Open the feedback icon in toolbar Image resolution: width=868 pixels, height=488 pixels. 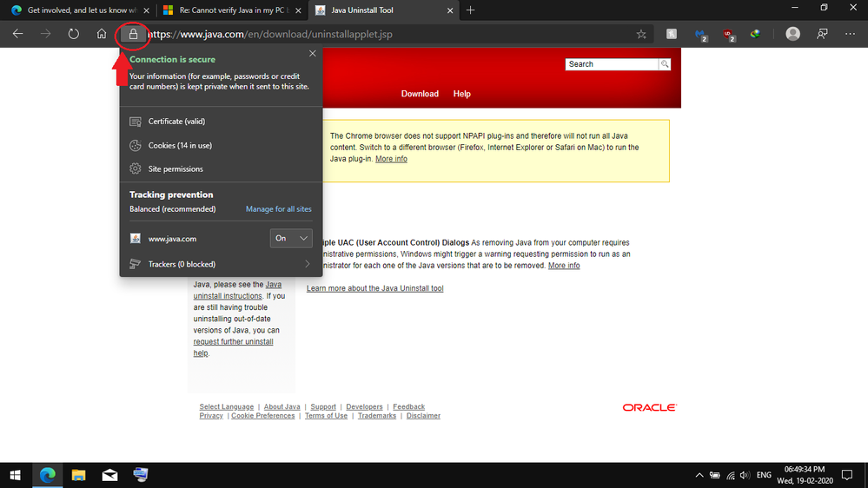[x=822, y=35]
